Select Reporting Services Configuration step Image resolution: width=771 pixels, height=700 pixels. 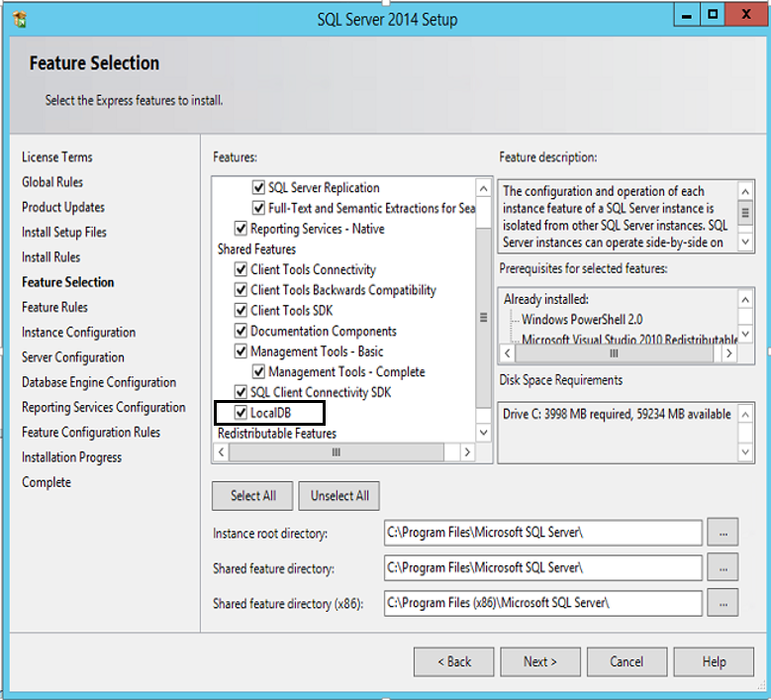click(x=104, y=407)
